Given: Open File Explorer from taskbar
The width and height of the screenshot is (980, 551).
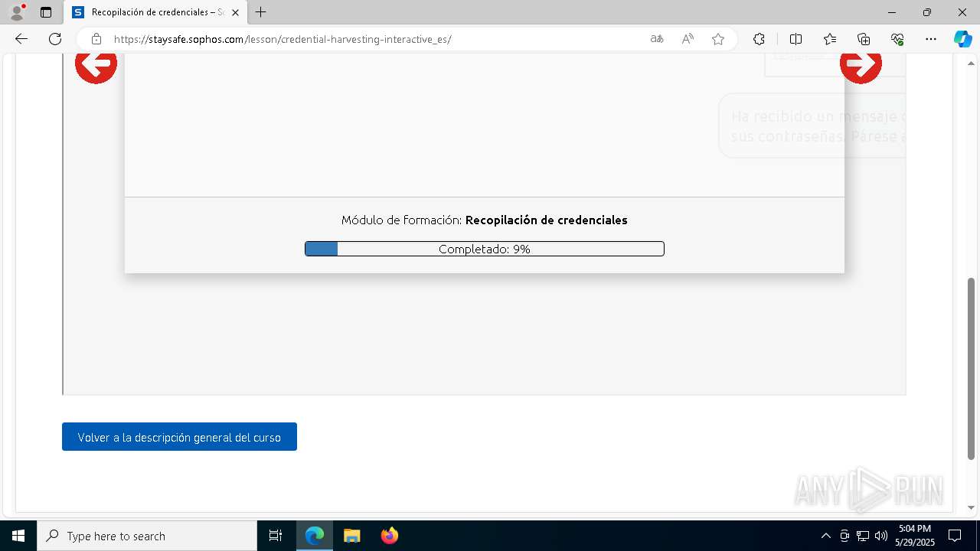Looking at the screenshot, I should 351,536.
